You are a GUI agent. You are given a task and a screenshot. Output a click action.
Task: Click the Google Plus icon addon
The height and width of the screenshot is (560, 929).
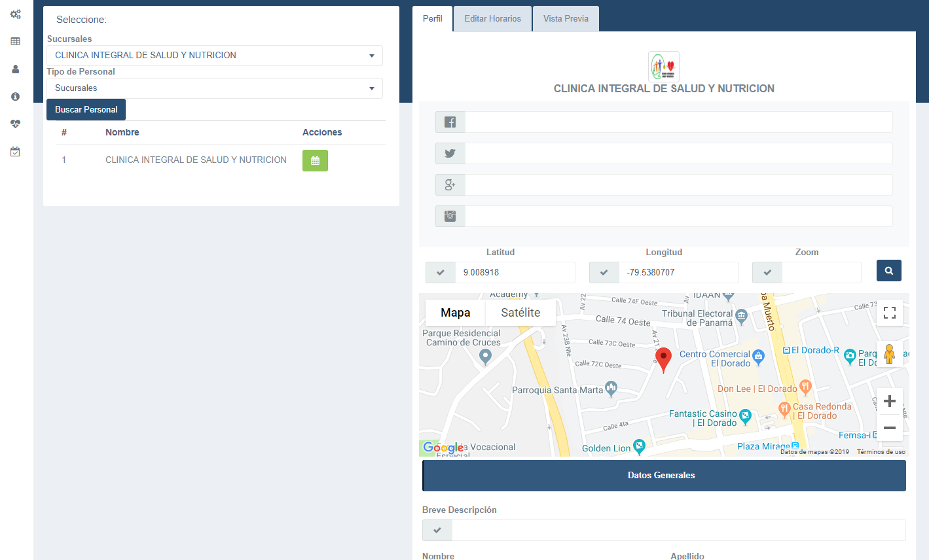(450, 185)
